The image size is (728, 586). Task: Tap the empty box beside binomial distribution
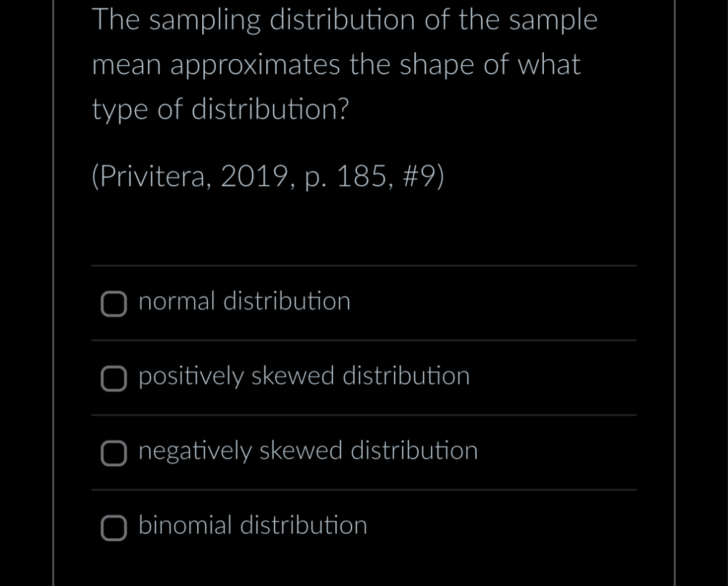pos(113,529)
